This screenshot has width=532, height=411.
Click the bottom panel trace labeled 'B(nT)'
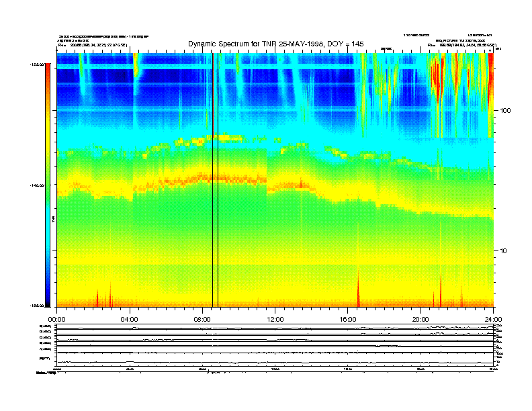[x=275, y=362]
